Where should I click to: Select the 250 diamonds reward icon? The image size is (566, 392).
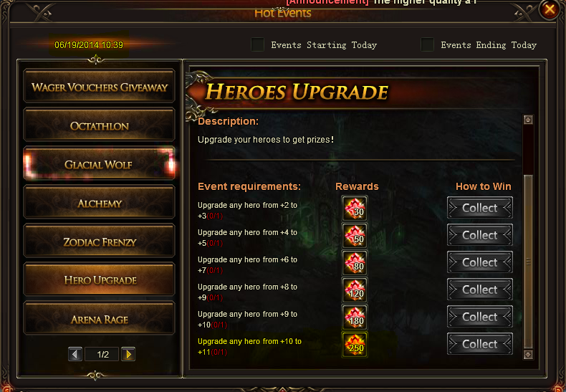[355, 345]
